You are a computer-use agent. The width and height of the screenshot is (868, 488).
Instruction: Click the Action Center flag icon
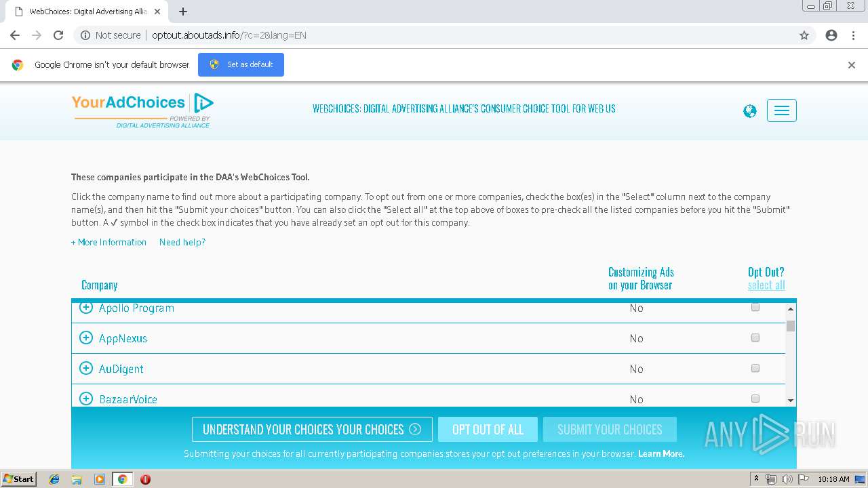[804, 479]
